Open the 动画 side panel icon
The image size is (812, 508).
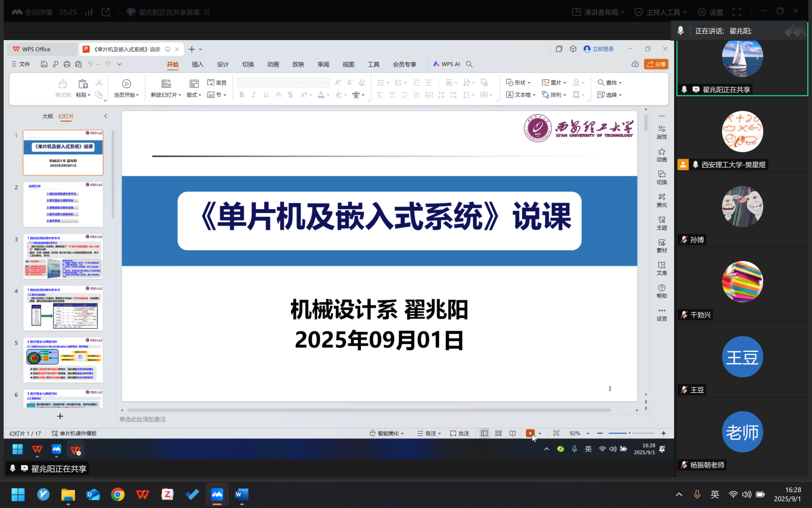[x=661, y=155]
